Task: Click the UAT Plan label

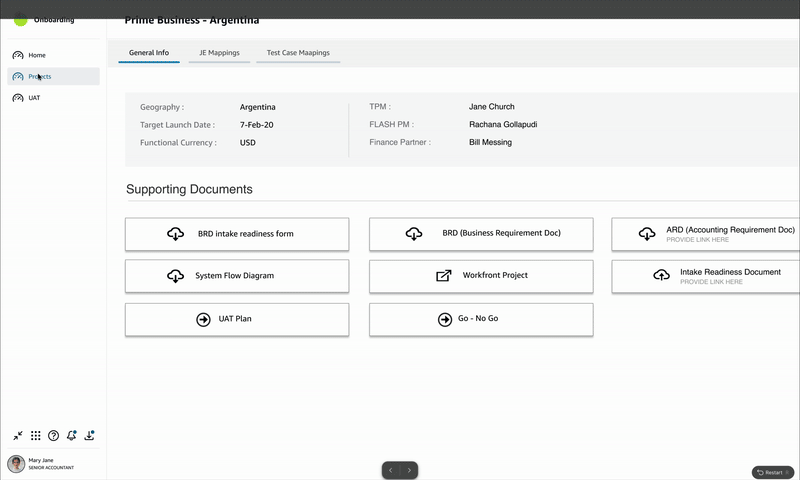Action: pos(235,319)
